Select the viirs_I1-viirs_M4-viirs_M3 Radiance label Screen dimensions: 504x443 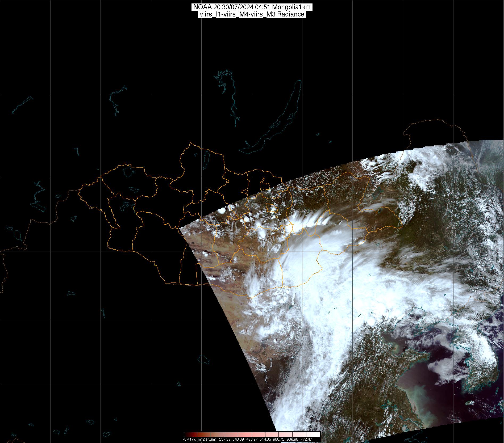coord(252,14)
